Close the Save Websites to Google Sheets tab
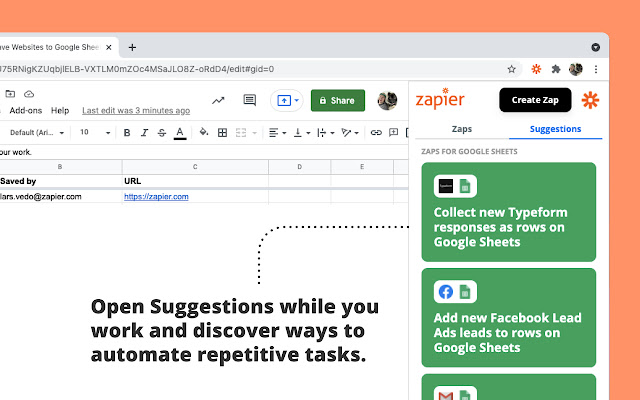This screenshot has height=400, width=640. (x=109, y=47)
